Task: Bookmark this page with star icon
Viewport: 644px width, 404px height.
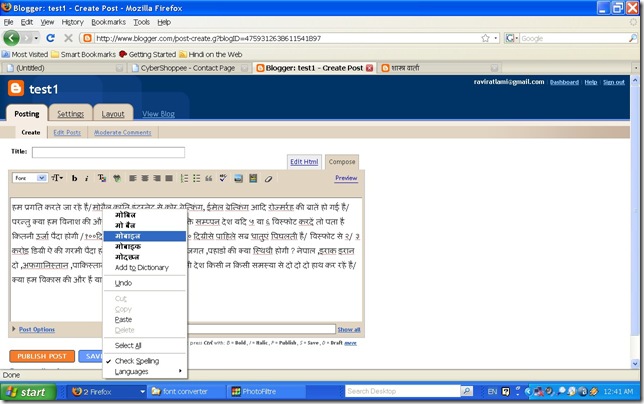Action: (485, 38)
